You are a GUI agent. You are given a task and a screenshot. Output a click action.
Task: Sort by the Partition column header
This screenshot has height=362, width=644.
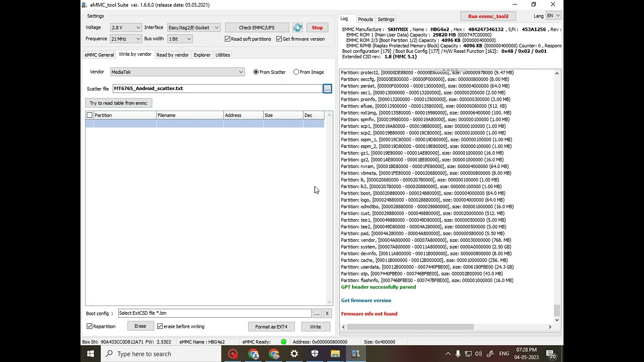[124, 115]
